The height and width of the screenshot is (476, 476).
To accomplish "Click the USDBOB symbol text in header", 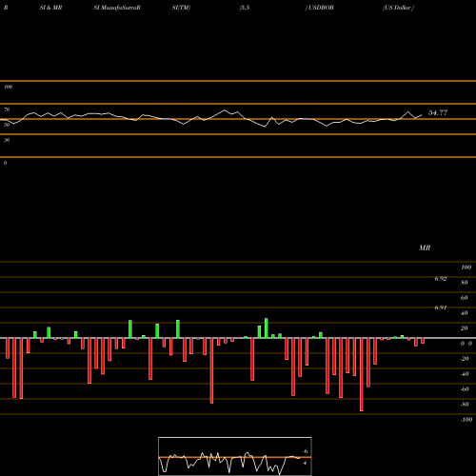I will coord(320,8).
